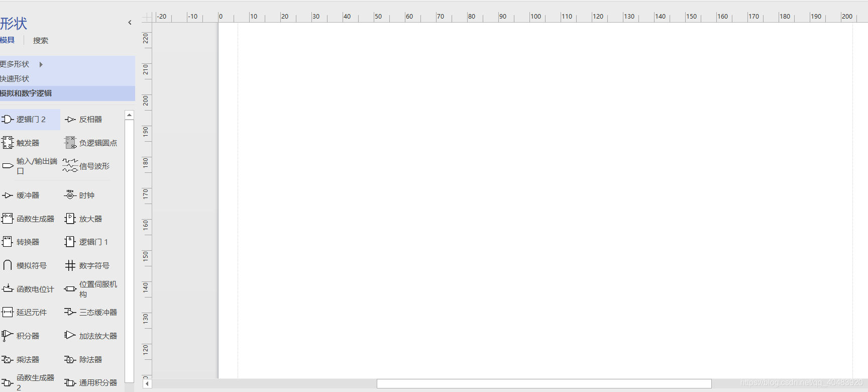The image size is (868, 392).
Task: Collapse the 形状 shapes panel
Action: 130,23
